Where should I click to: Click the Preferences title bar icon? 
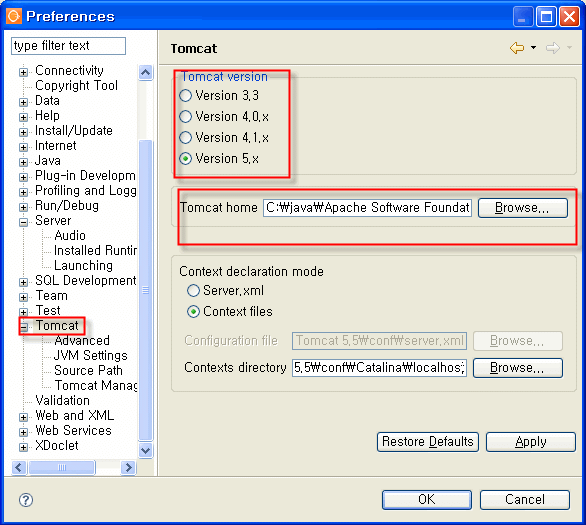tap(14, 16)
